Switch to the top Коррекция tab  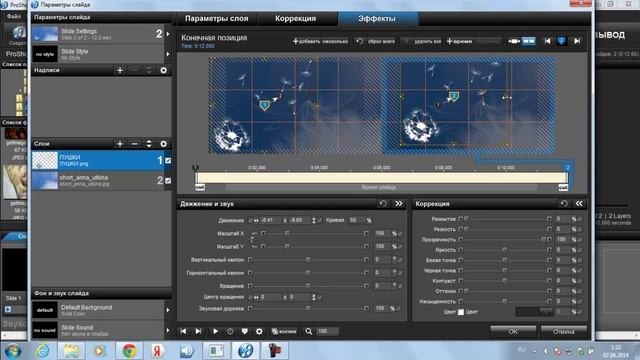296,19
